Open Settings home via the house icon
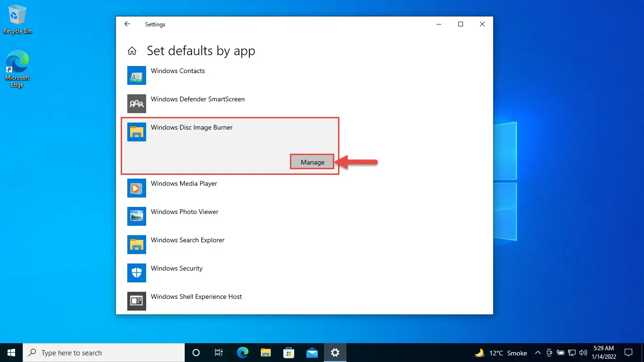644x362 pixels. pyautogui.click(x=132, y=51)
